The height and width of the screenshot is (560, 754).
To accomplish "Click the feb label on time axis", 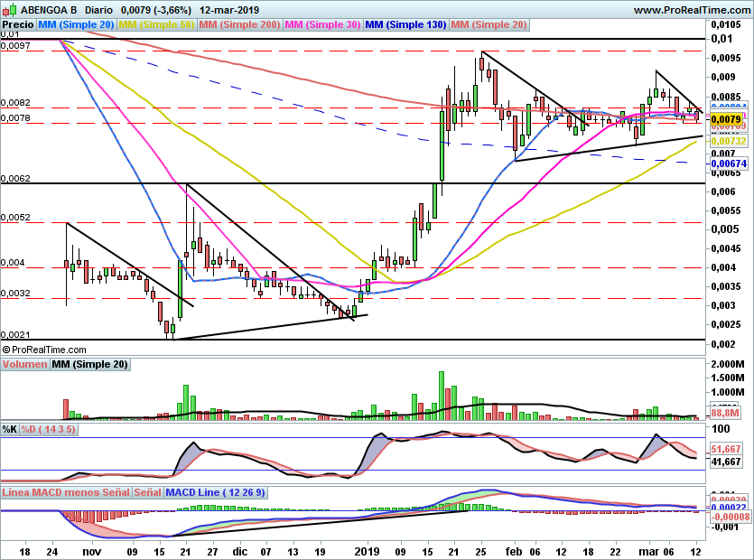I will [x=514, y=551].
